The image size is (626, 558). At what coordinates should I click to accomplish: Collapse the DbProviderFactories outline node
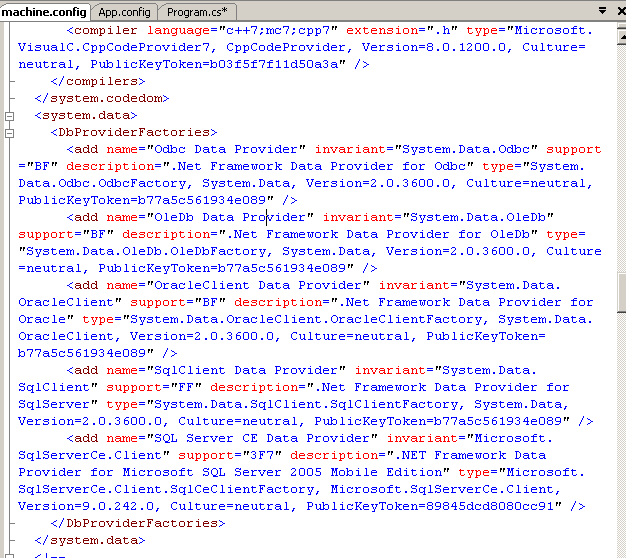(10, 132)
